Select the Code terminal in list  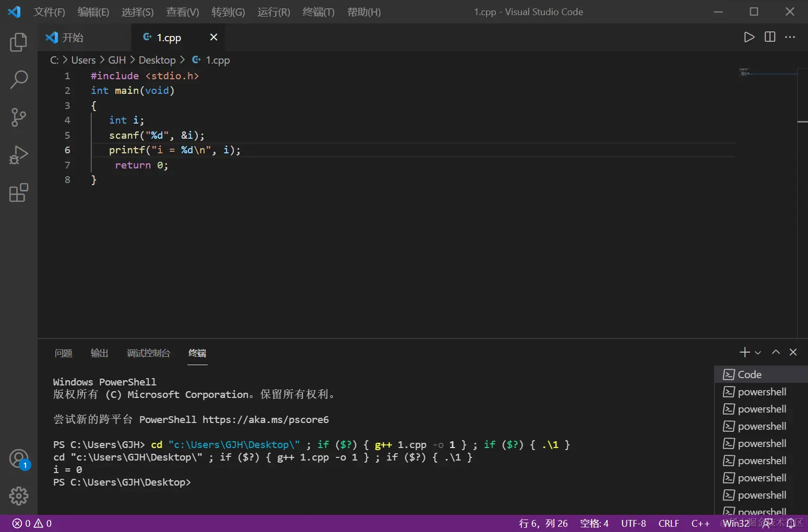click(761, 374)
